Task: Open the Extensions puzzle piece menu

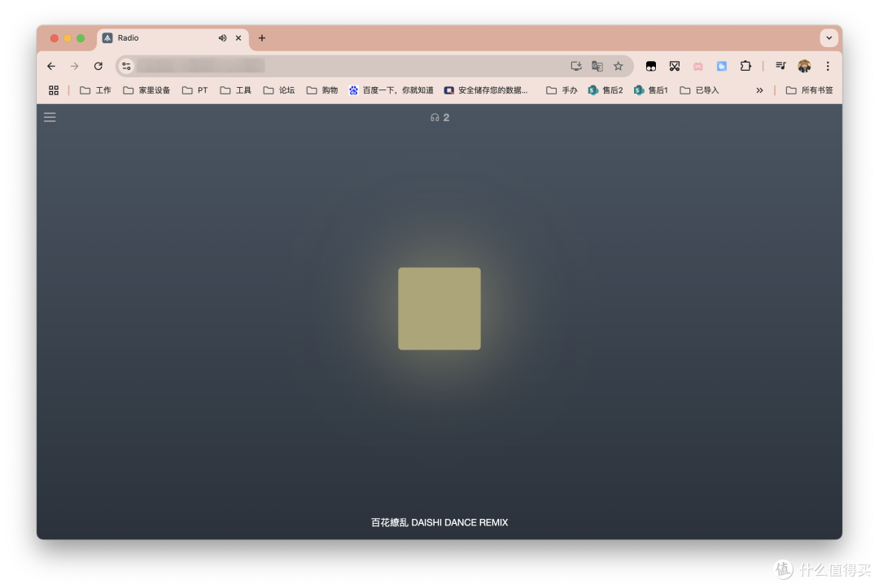Action: coord(745,66)
